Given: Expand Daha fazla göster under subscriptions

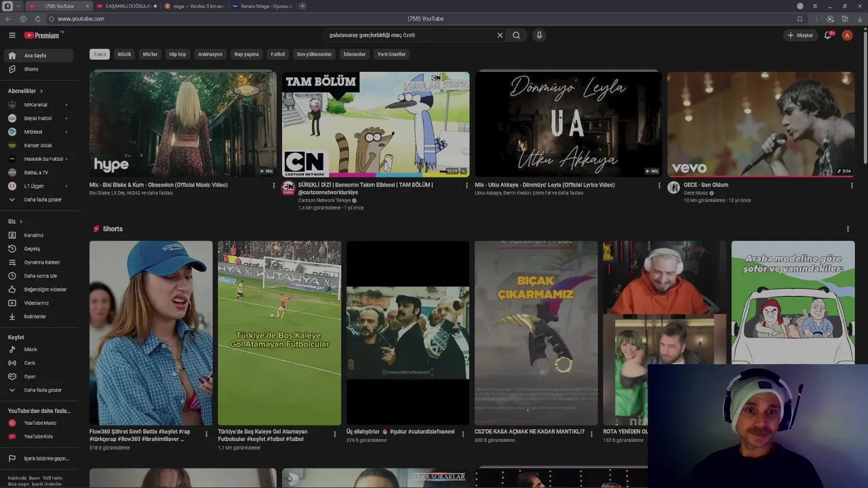Looking at the screenshot, I should point(39,200).
